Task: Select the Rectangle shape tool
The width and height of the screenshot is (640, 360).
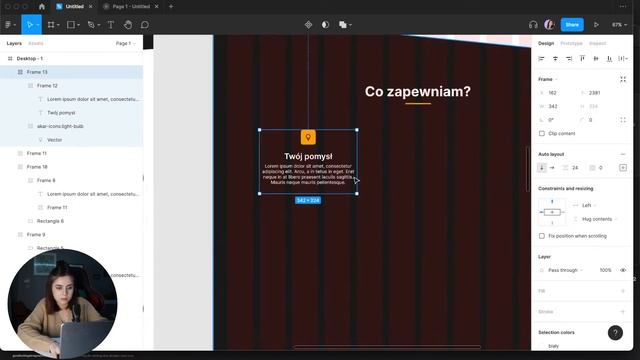Action: (x=71, y=25)
